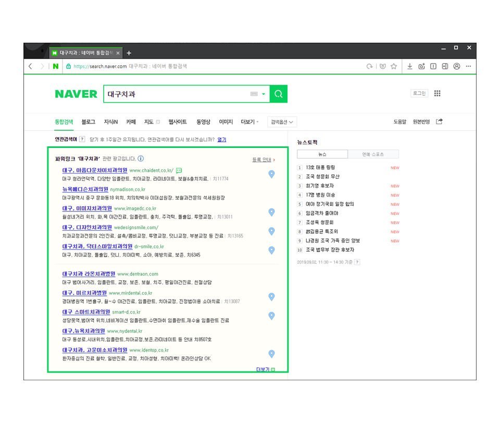
Task: Open the virtual keyboard icon in search box
Action: coord(254,94)
